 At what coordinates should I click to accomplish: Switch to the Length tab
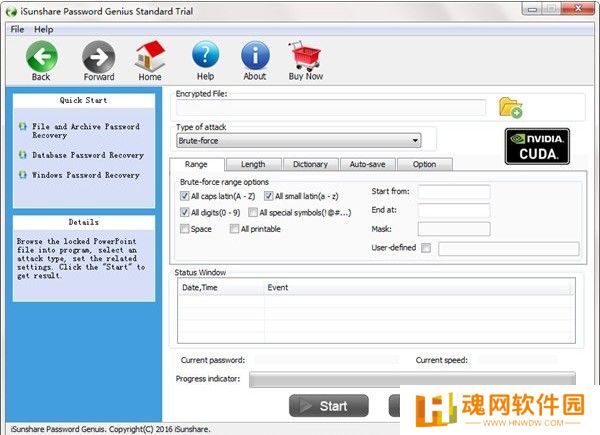tap(253, 164)
